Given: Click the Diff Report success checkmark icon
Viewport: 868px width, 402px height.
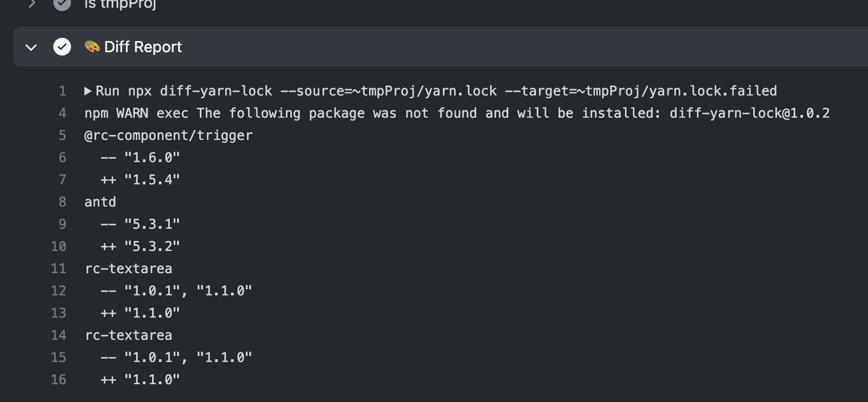Looking at the screenshot, I should [62, 47].
